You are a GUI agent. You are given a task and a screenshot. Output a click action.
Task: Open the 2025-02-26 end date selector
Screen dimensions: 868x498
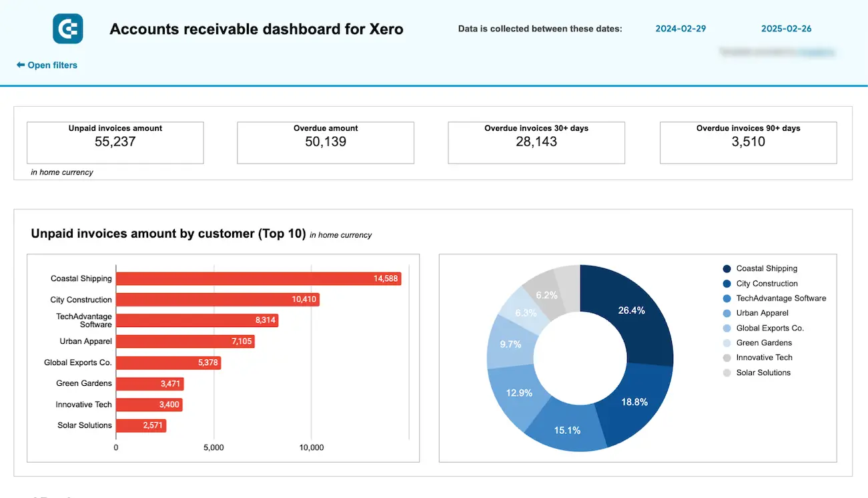[x=787, y=29]
